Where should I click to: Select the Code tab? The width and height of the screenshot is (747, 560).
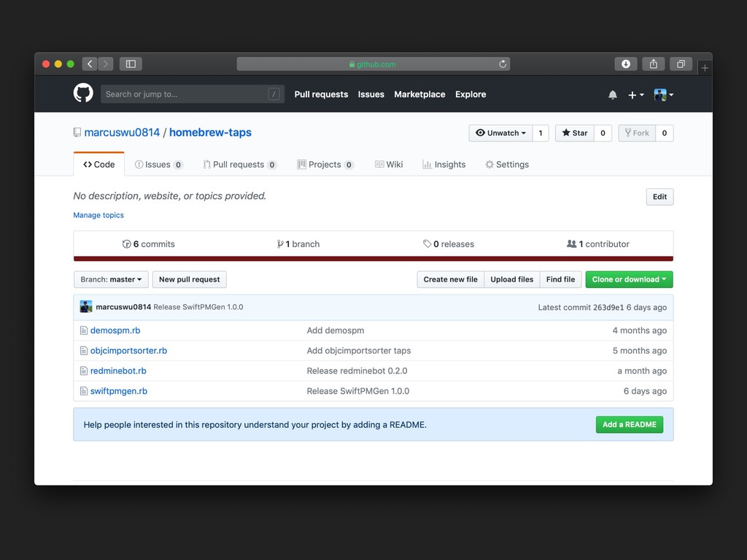tap(99, 164)
